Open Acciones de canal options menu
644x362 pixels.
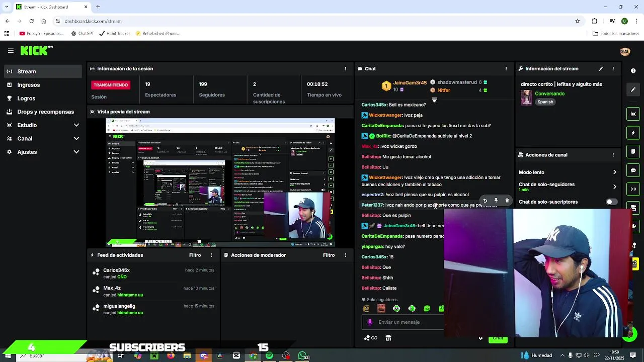click(x=613, y=155)
